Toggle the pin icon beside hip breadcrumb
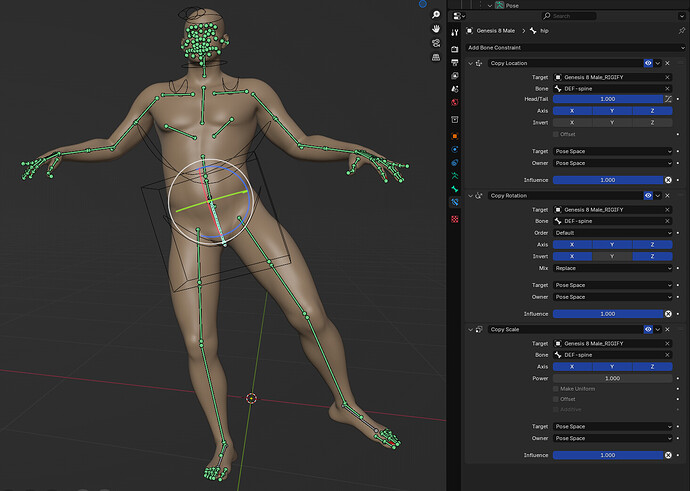Image resolution: width=690 pixels, height=491 pixels. pyautogui.click(x=682, y=30)
